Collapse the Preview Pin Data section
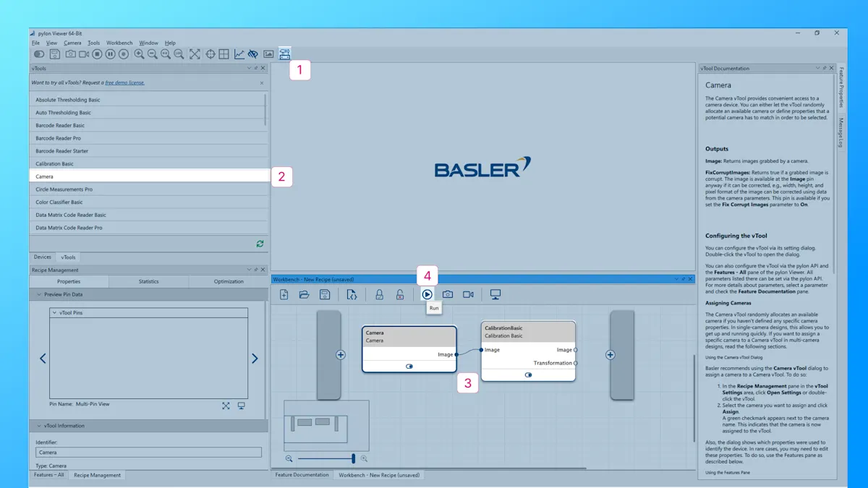Screen dimensions: 868x488 click(39, 294)
